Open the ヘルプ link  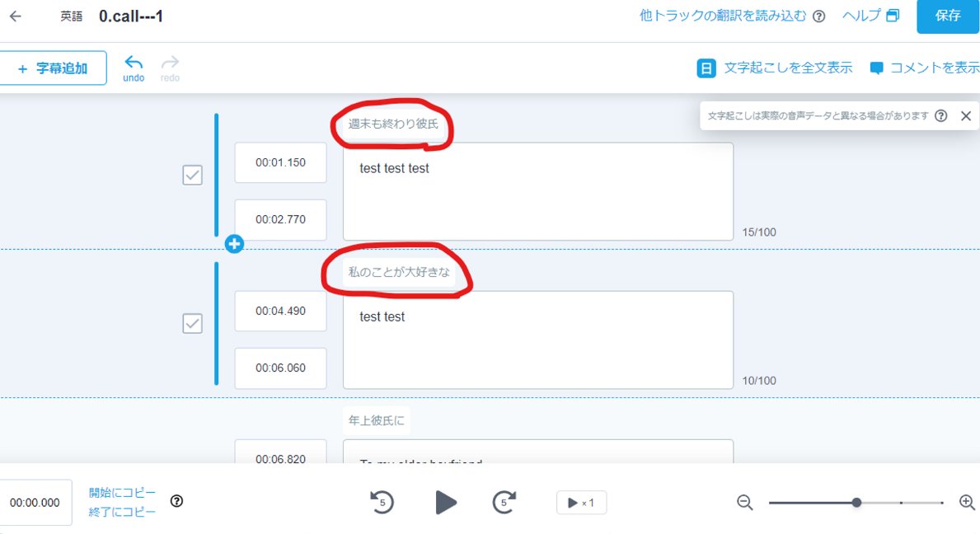(x=862, y=16)
